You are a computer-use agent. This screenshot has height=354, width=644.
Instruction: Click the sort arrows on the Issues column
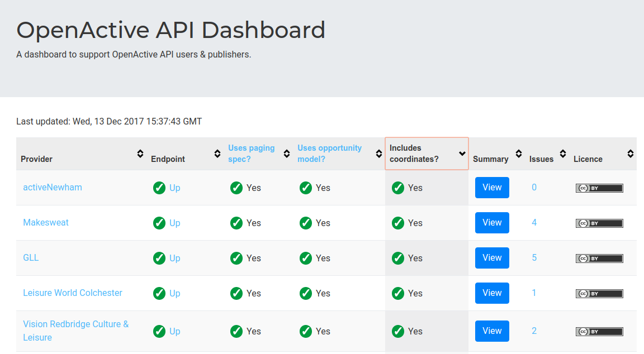[x=563, y=154]
